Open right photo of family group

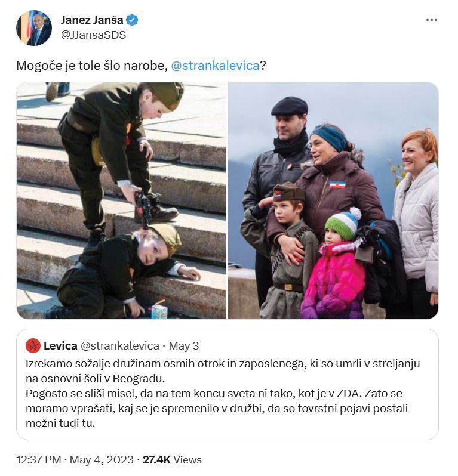(x=333, y=200)
